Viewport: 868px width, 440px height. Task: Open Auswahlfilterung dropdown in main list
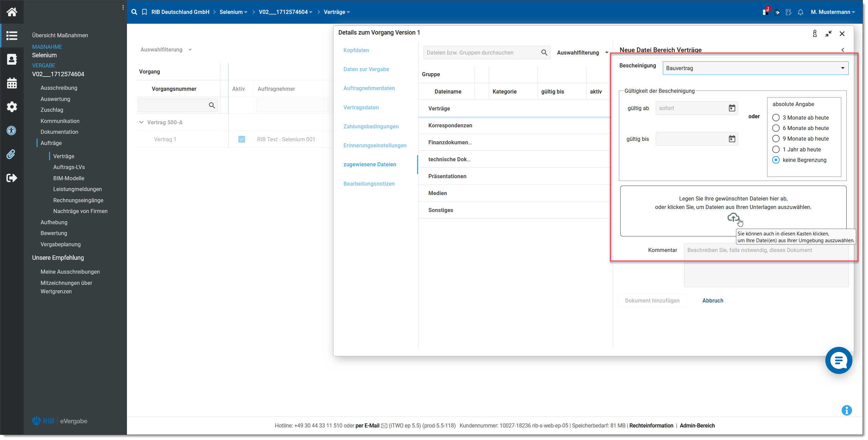click(x=166, y=49)
